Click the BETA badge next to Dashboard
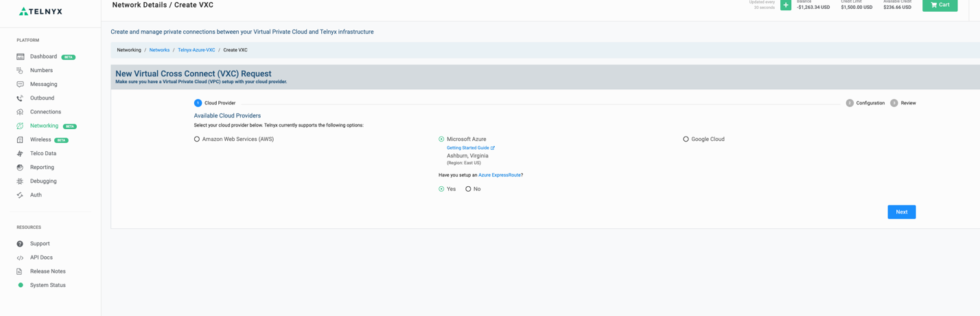 click(x=69, y=57)
